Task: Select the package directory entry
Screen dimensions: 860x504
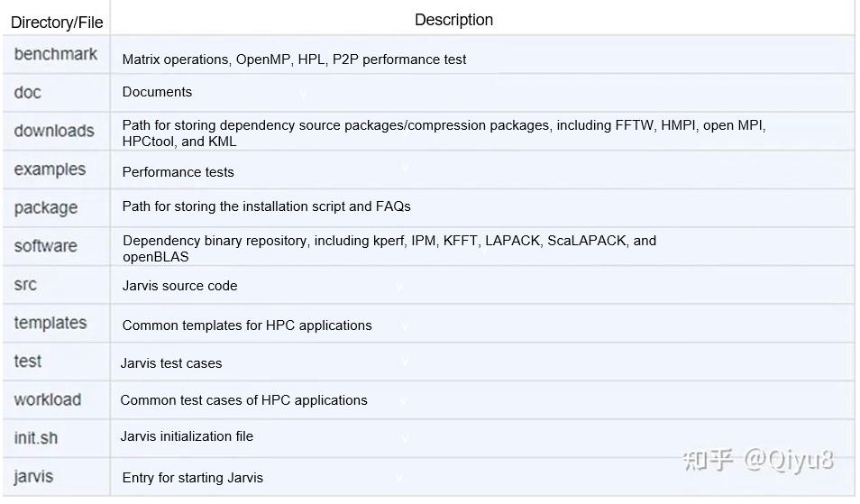Action: point(46,208)
